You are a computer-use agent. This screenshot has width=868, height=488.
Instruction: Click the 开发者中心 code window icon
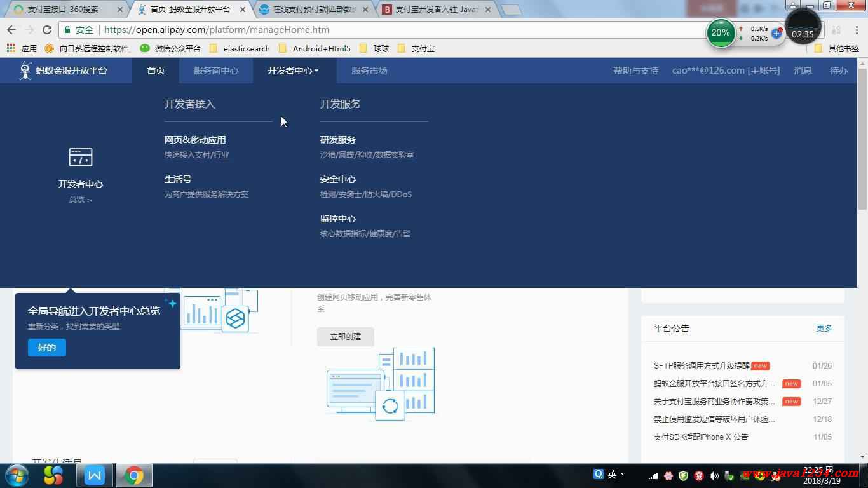coord(80,157)
